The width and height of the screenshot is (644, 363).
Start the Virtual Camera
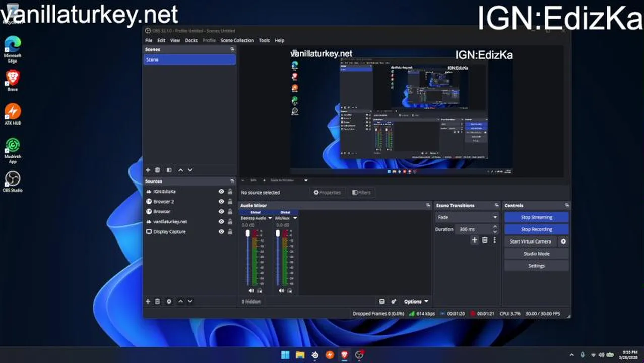pos(530,241)
